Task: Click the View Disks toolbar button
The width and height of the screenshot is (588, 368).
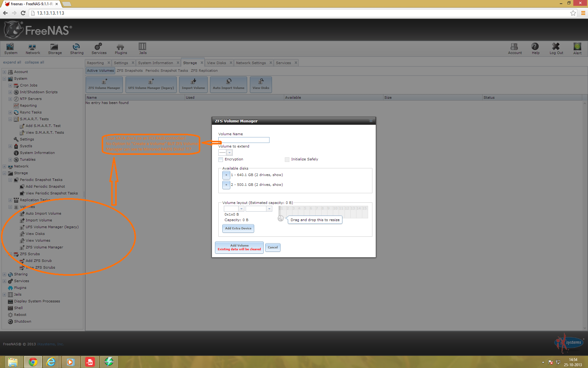Action: [261, 84]
